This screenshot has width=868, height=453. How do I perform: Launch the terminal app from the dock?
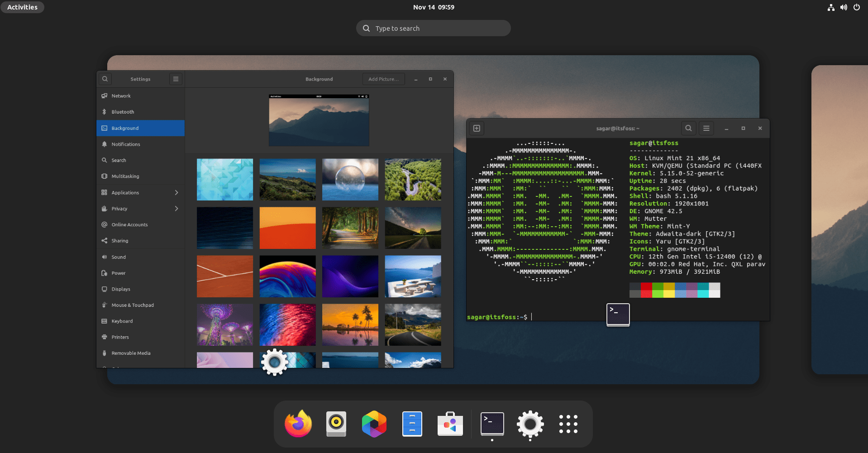(491, 424)
